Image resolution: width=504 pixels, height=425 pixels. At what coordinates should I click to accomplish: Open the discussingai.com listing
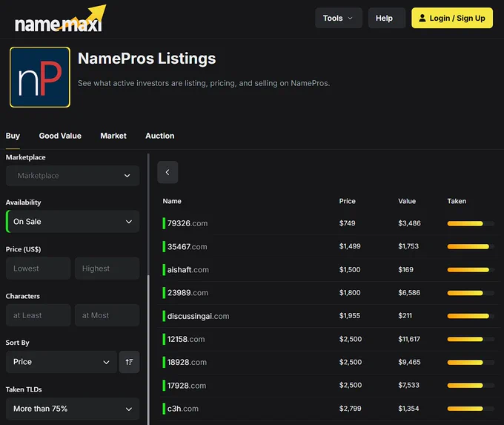tap(199, 316)
